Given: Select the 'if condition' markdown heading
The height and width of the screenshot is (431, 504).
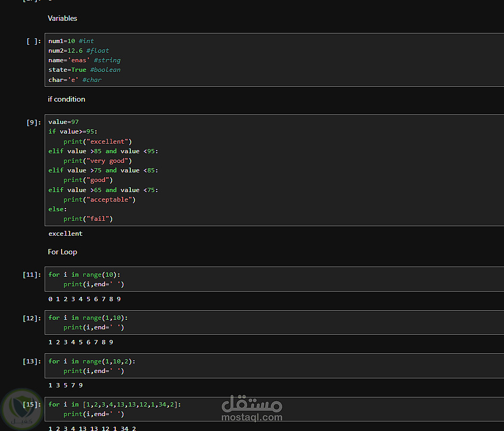Looking at the screenshot, I should 66,99.
